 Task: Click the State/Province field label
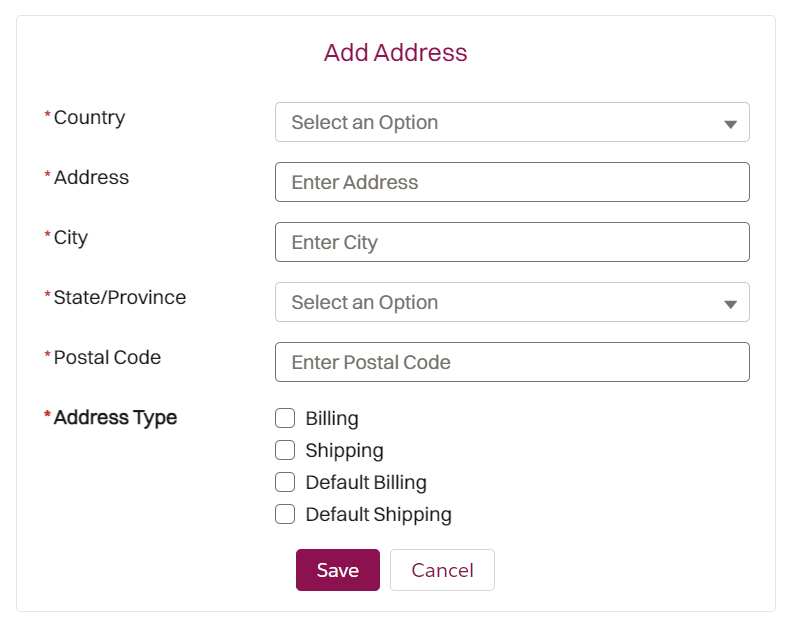coord(119,297)
